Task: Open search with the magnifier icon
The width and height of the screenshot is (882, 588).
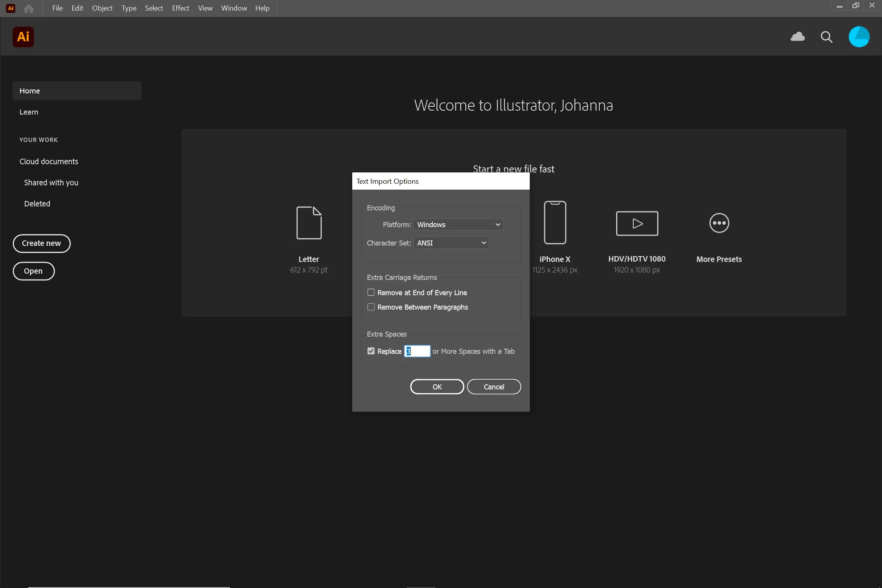Action: [x=826, y=37]
